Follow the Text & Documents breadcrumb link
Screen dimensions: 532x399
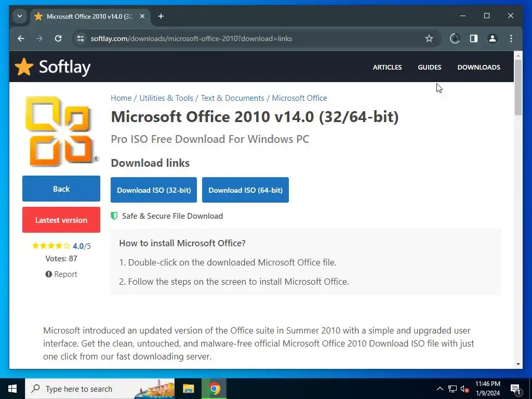point(232,98)
